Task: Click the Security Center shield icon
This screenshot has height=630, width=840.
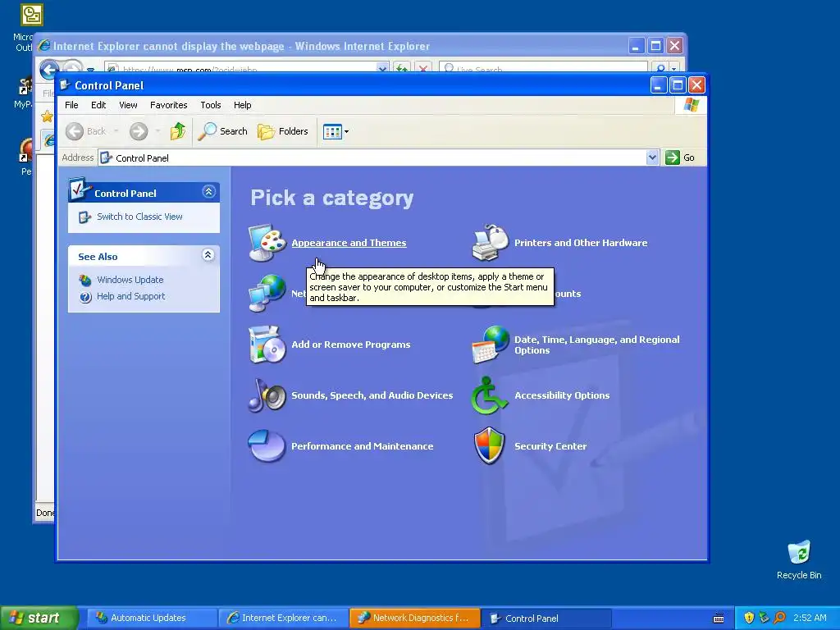Action: (491, 445)
